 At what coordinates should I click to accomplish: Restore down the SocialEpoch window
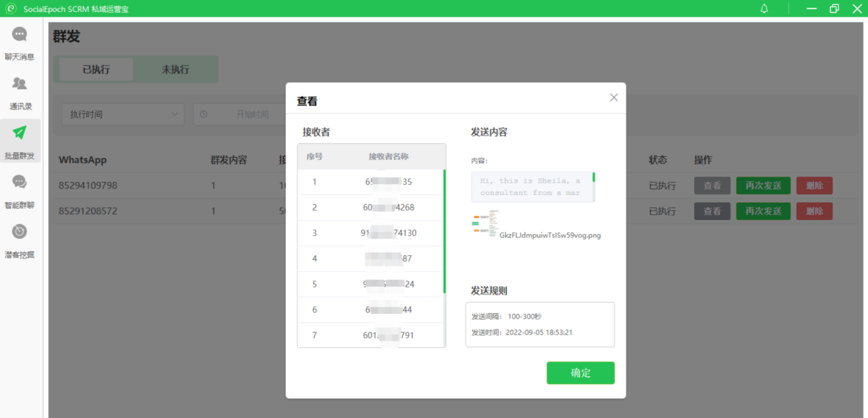834,9
